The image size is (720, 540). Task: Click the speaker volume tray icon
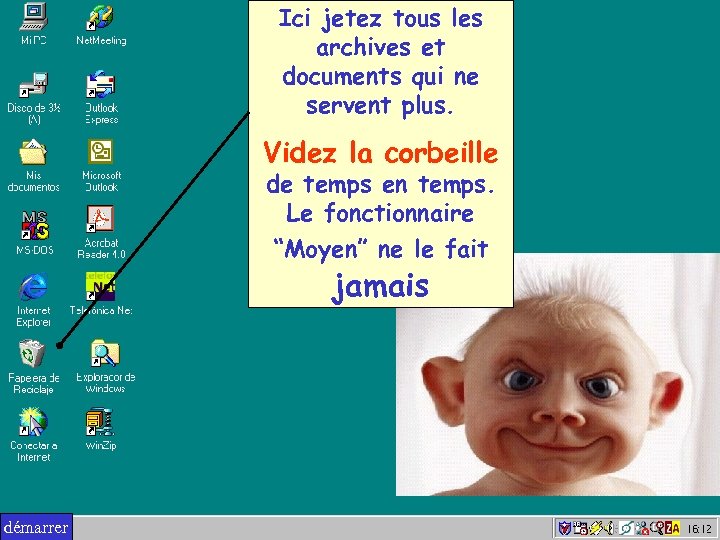coord(609,528)
